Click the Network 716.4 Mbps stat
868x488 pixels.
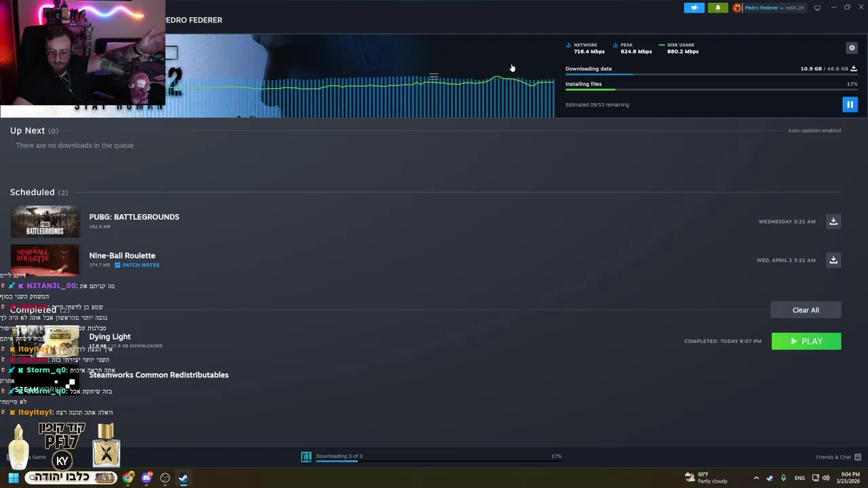click(x=585, y=48)
